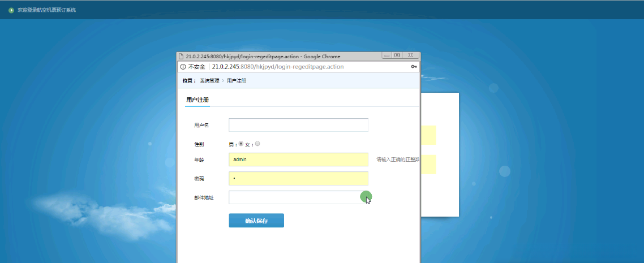Click the 年龄 field containing admin
The image size is (644, 263).
[298, 159]
